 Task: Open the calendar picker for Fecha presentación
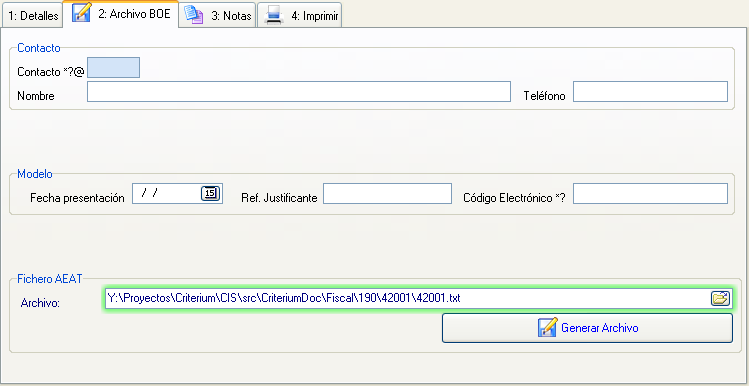(x=210, y=193)
